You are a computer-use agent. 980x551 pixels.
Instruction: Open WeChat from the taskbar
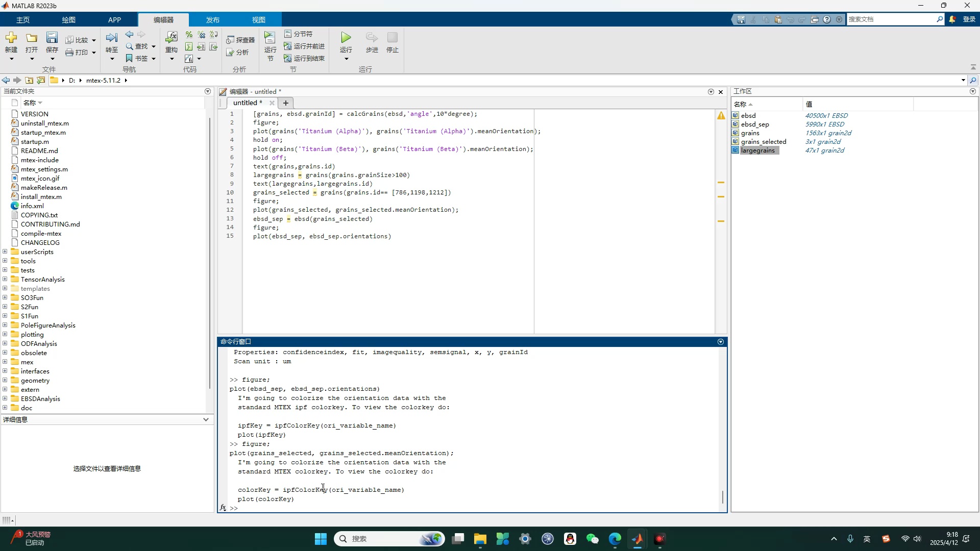tap(592, 539)
